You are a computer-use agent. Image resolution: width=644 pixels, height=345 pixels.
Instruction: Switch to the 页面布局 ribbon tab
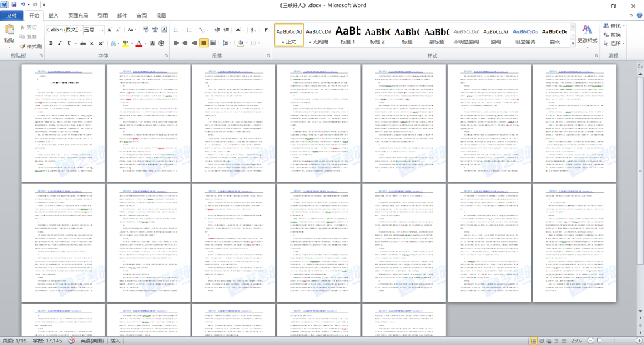point(78,16)
